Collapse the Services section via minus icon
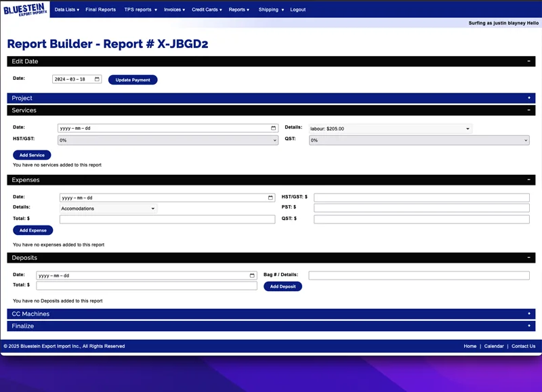542x392 pixels. click(528, 110)
